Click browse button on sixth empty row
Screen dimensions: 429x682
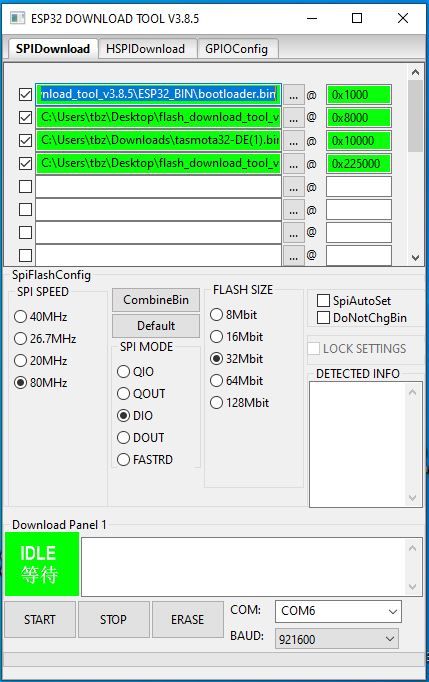294,210
